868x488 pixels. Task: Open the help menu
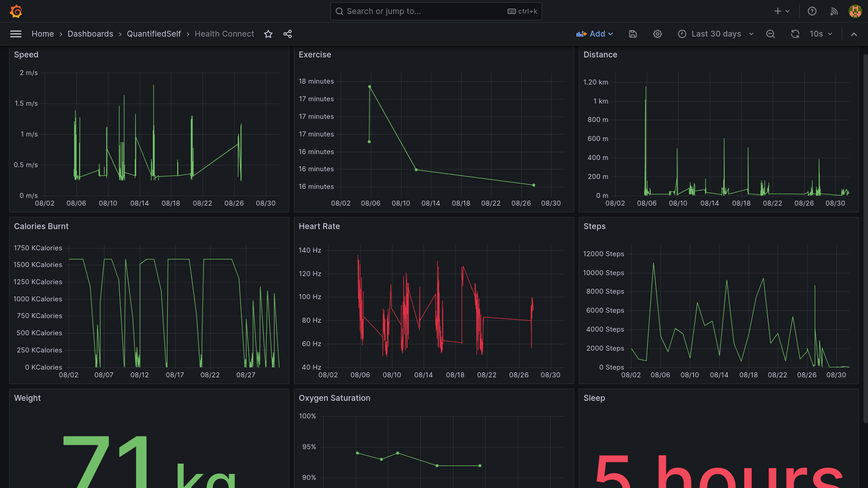point(812,11)
